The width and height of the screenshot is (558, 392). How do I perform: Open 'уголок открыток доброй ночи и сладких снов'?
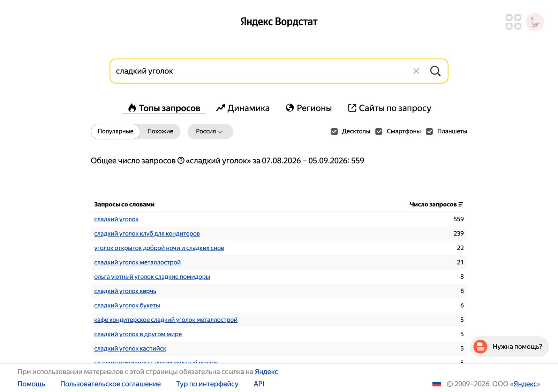point(159,248)
